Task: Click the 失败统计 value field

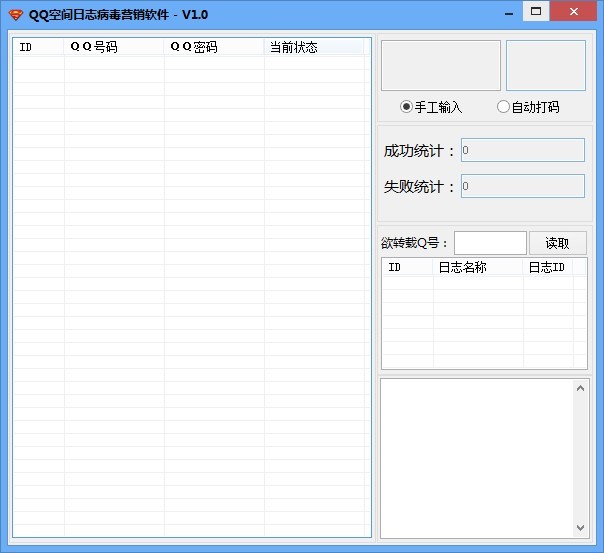Action: (523, 186)
